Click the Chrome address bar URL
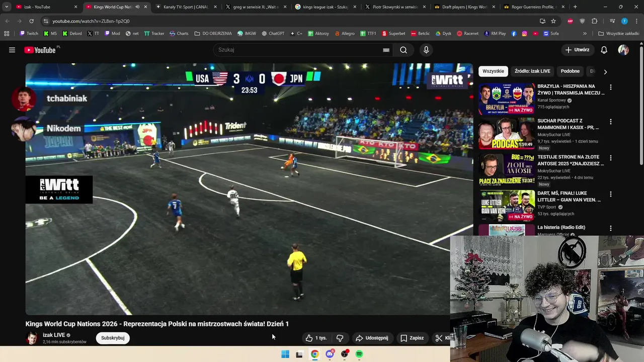644x362 pixels. tap(91, 21)
